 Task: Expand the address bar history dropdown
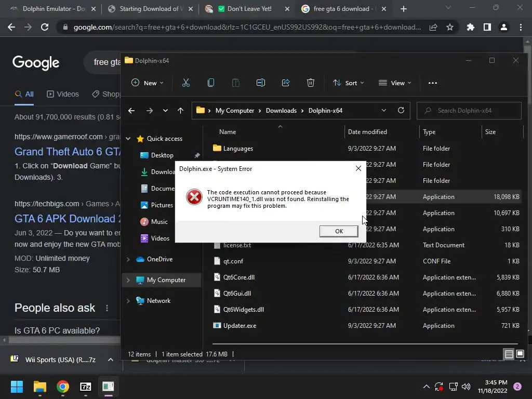click(384, 111)
